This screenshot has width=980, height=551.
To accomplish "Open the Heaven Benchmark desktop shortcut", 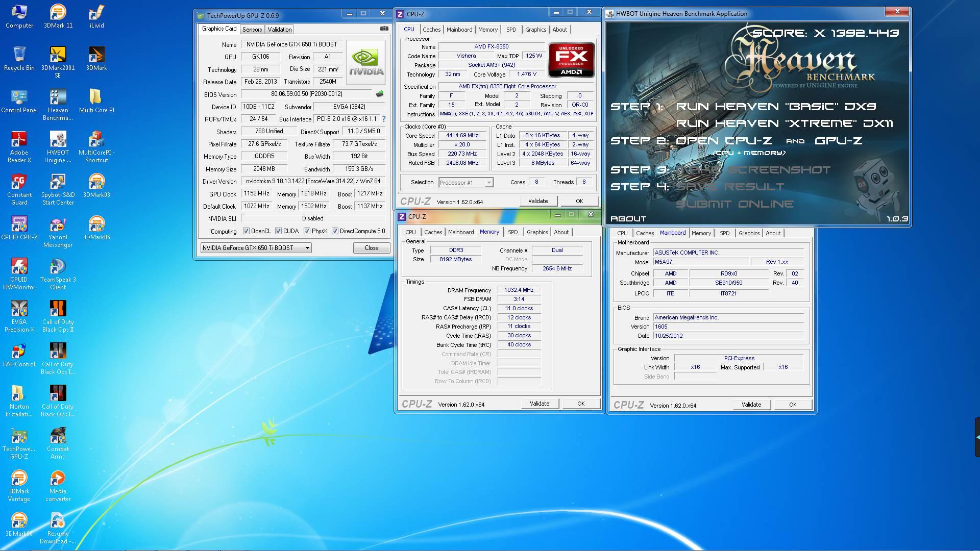I will point(58,105).
